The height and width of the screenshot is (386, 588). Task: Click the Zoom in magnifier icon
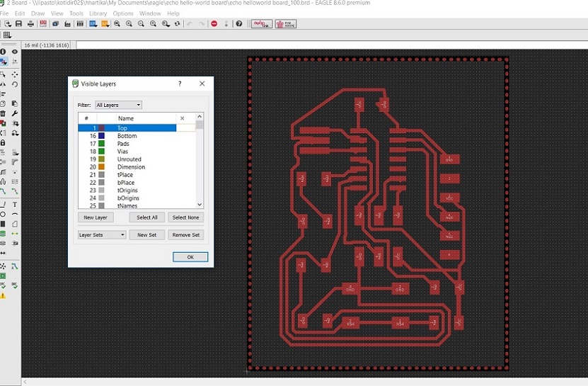[x=129, y=24]
